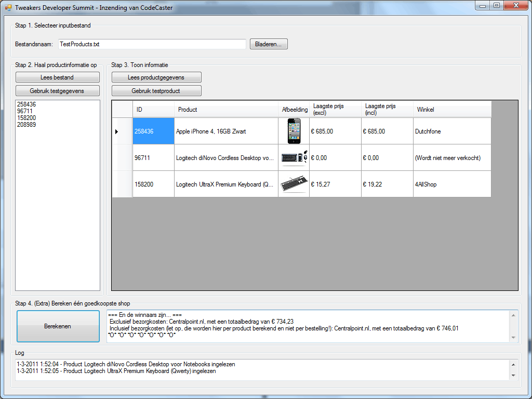Click the down arrow of results box scrollbar
This screenshot has width=532, height=399.
coord(513,337)
